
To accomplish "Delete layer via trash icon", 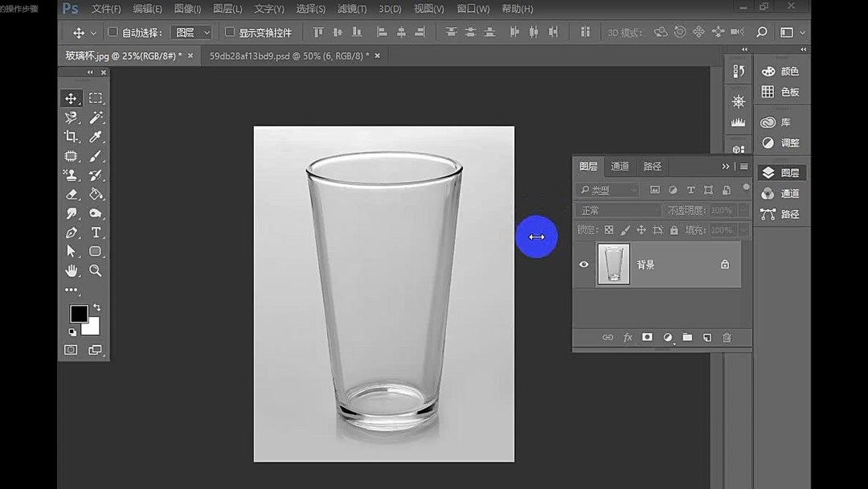I will pos(727,337).
